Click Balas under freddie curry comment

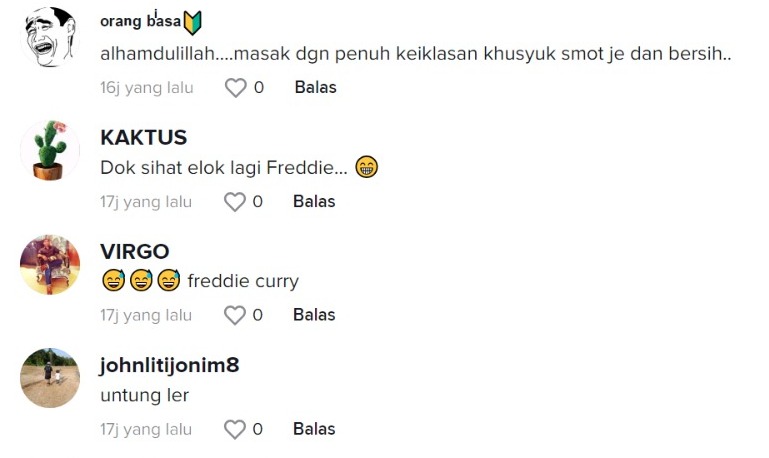click(314, 316)
